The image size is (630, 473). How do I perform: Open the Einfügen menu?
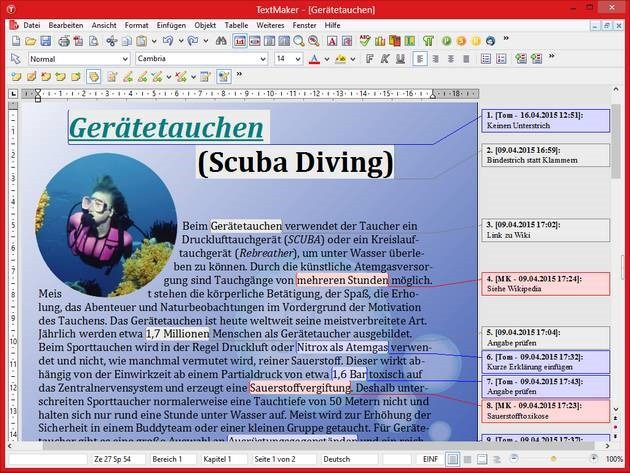point(171,24)
